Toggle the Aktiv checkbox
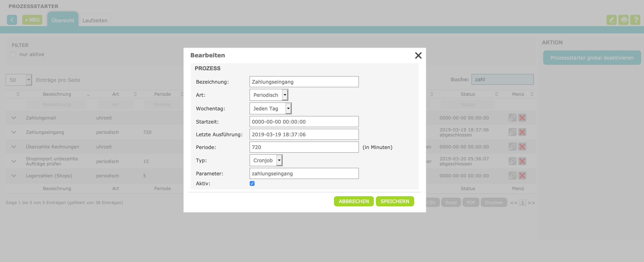Image resolution: width=644 pixels, height=262 pixels. tap(252, 183)
